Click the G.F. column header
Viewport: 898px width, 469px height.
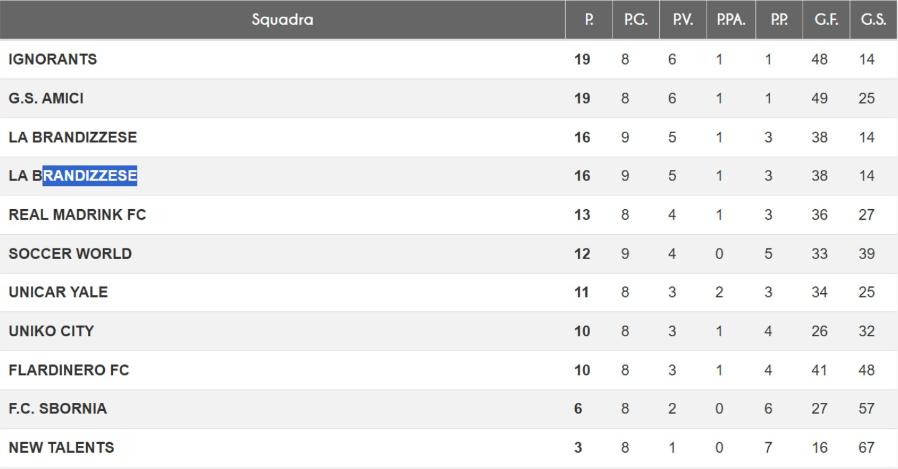(826, 20)
